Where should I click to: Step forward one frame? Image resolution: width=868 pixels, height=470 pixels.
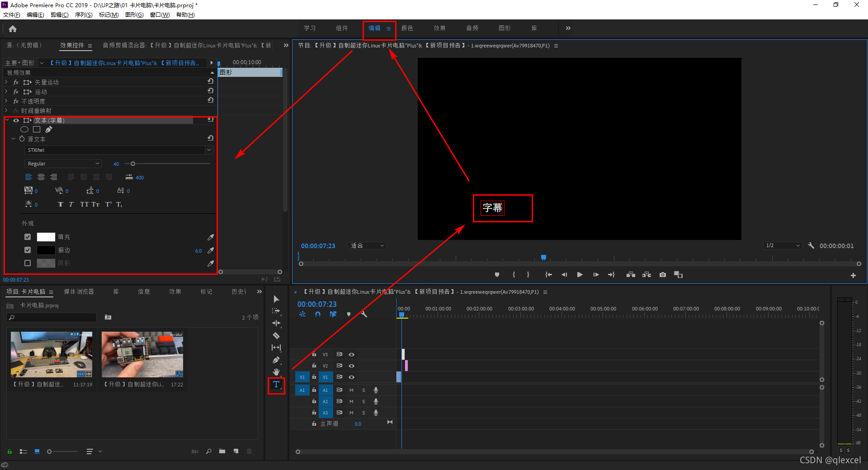click(x=596, y=275)
